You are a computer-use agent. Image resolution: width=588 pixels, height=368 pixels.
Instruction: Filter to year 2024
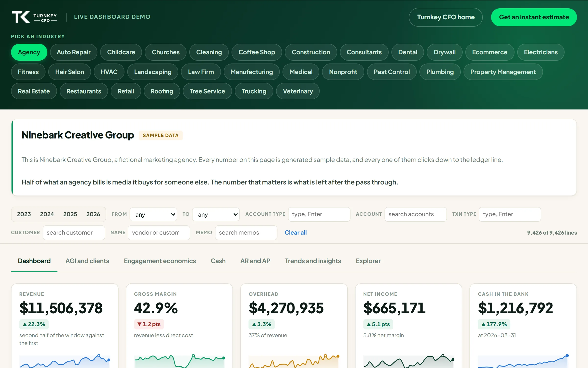point(47,214)
